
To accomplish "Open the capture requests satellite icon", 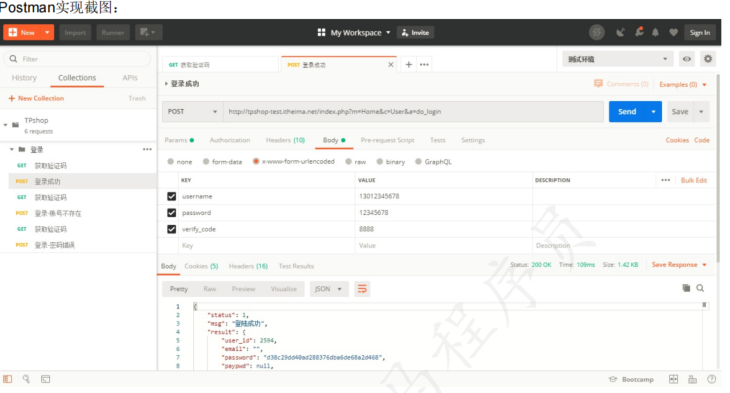I will pyautogui.click(x=620, y=32).
